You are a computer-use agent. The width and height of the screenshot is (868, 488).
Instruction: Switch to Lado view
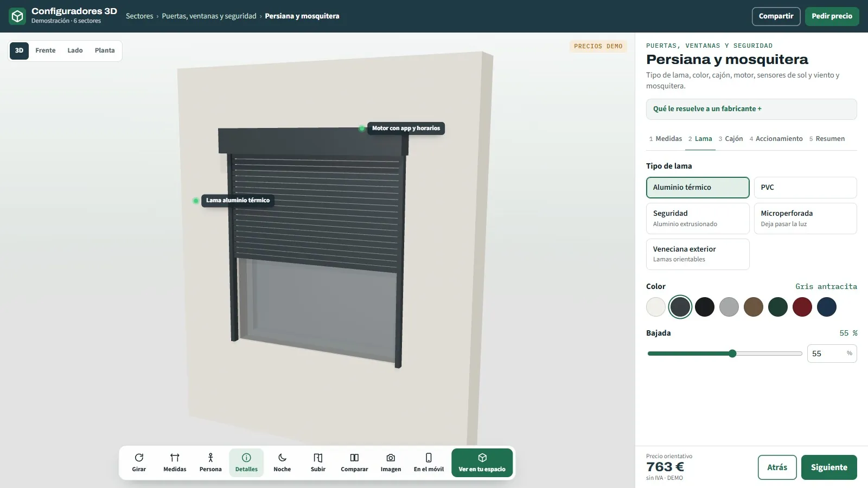(75, 50)
